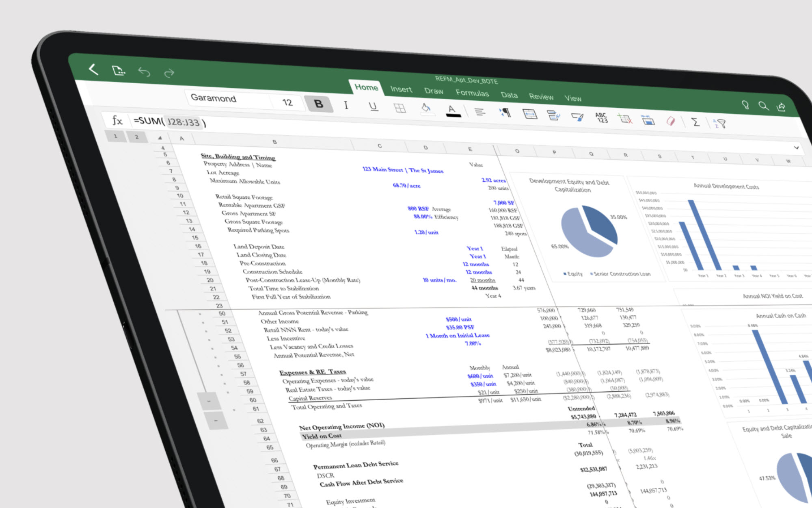Toggle Underline formatting

(373, 106)
